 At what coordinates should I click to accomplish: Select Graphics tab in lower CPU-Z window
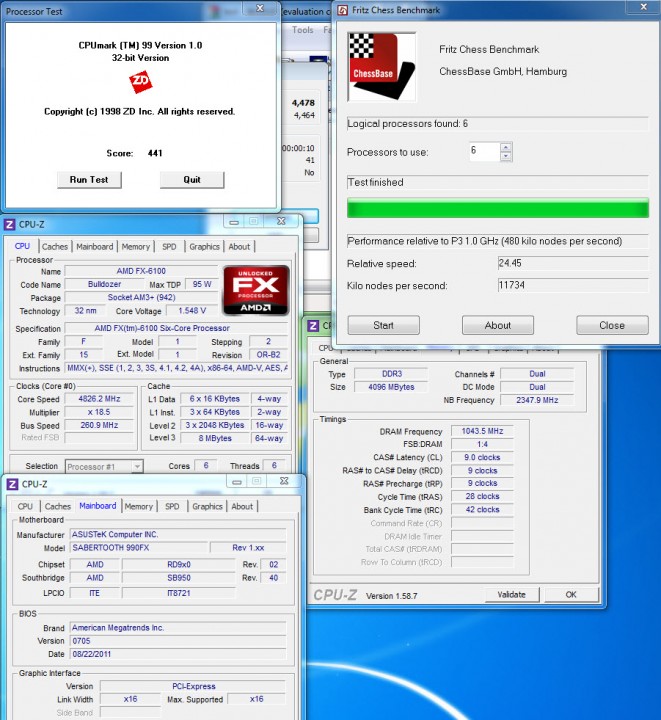[x=207, y=506]
